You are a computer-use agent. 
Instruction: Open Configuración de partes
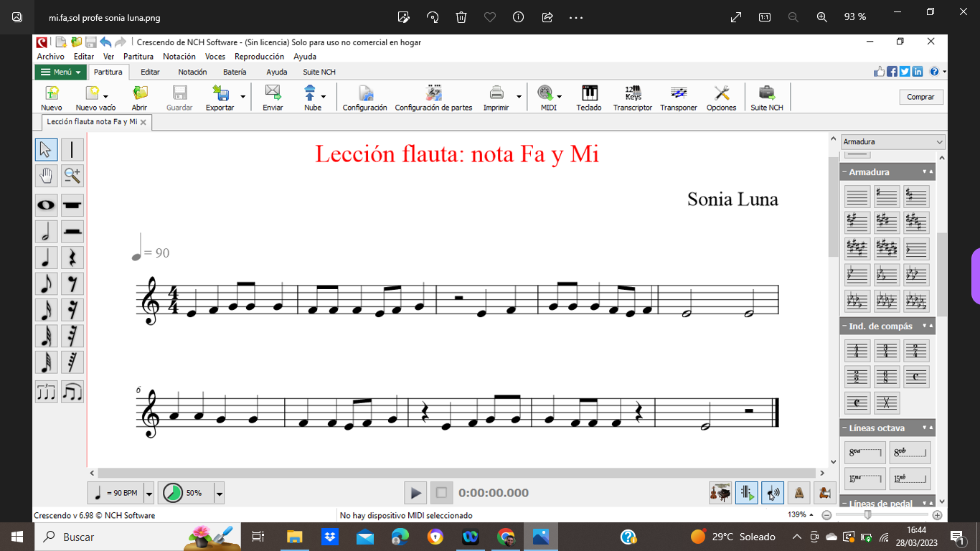433,98
